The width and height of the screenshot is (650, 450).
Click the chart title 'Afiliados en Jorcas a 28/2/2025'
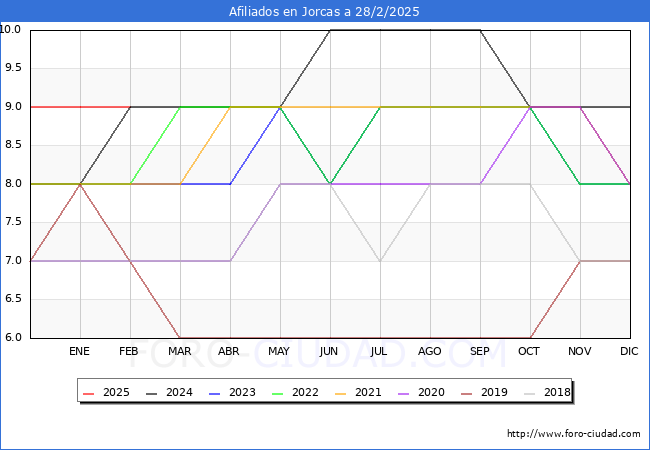click(x=324, y=12)
